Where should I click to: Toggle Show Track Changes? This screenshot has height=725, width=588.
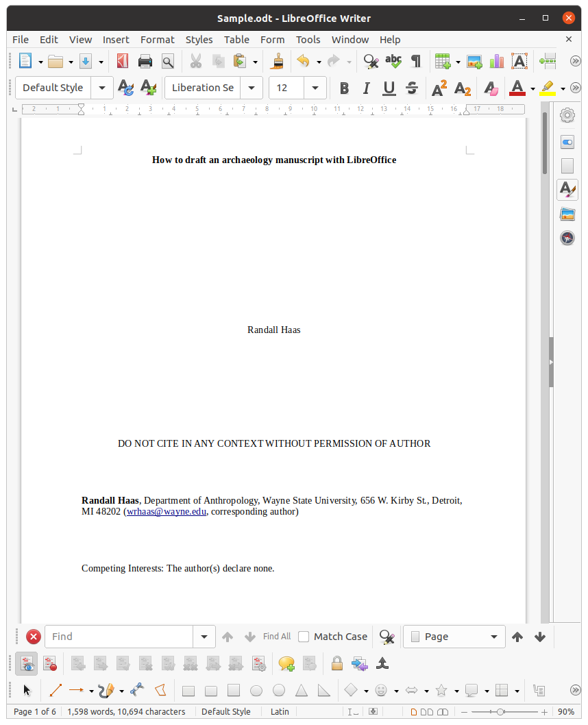tap(27, 664)
